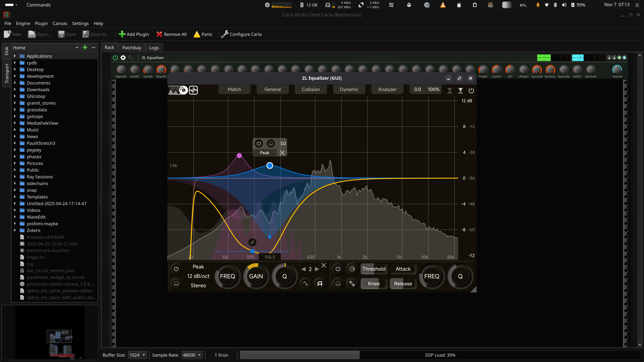Expand the Ray Sessions folder

pos(15,177)
